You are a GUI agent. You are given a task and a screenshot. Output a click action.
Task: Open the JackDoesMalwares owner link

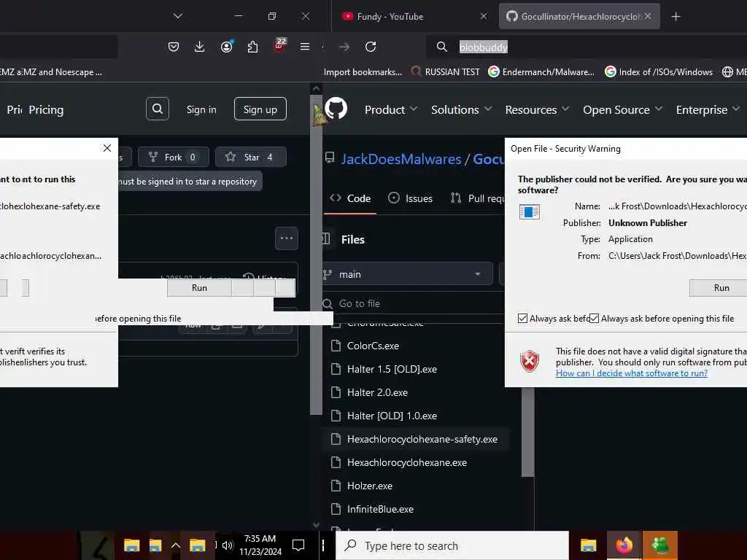click(401, 159)
